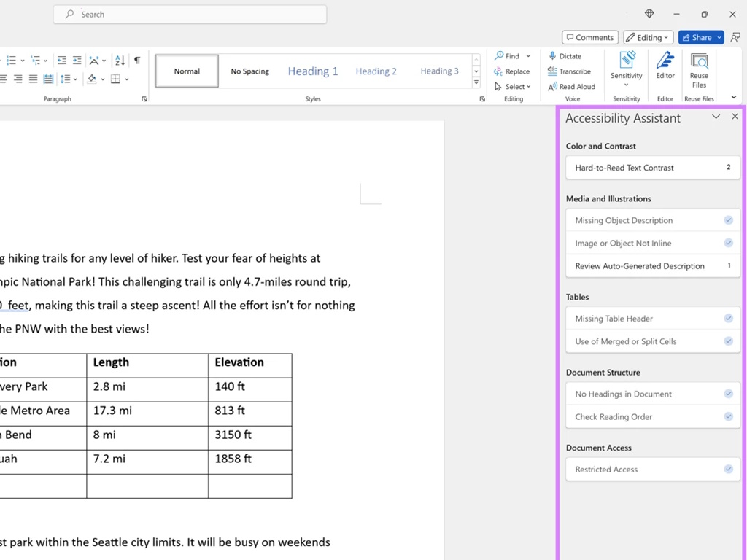Expand the Share button arrow

719,37
